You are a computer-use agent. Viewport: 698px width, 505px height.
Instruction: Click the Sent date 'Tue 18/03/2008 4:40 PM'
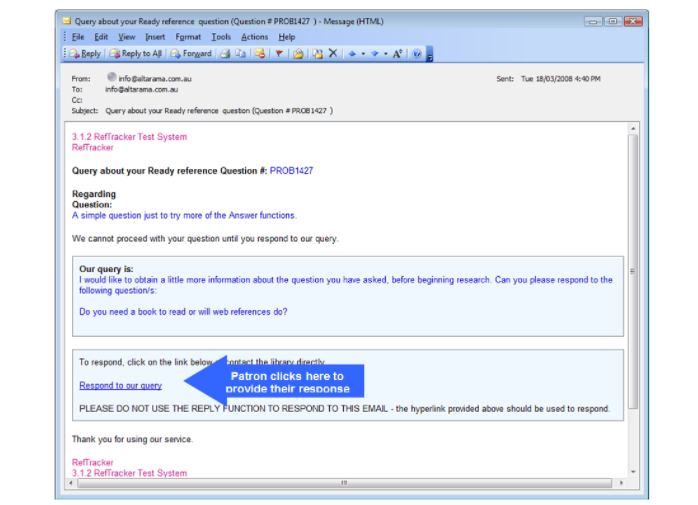(x=561, y=79)
